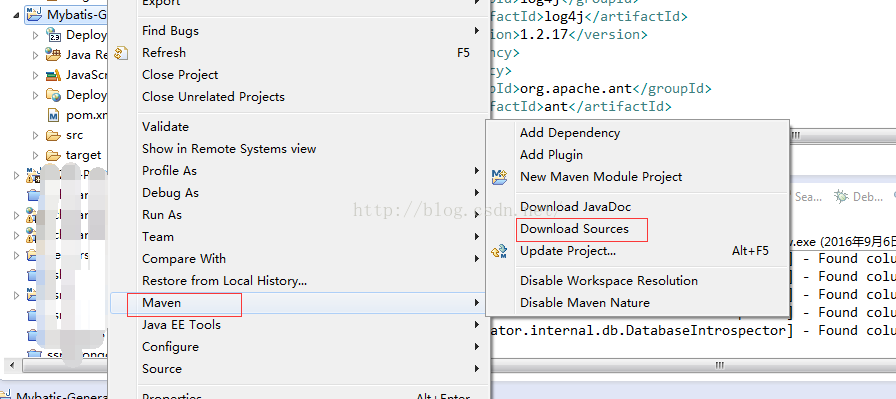Choose Add Dependency in Maven submenu
Viewport: 896px width, 399px height.
pyautogui.click(x=637, y=133)
